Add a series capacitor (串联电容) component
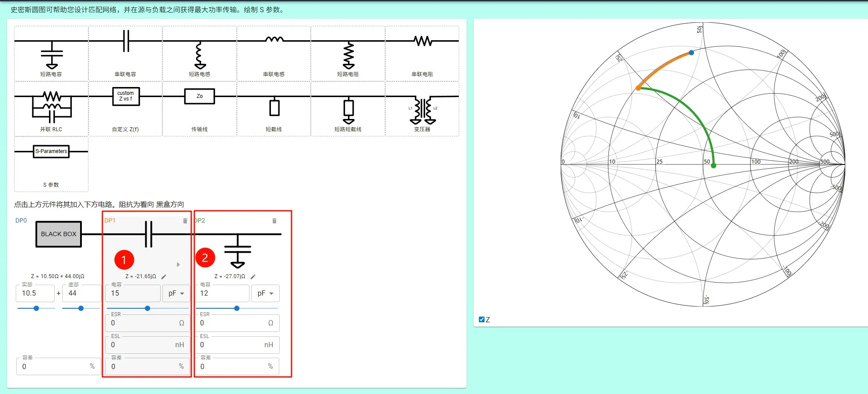This screenshot has width=868, height=394. point(126,53)
